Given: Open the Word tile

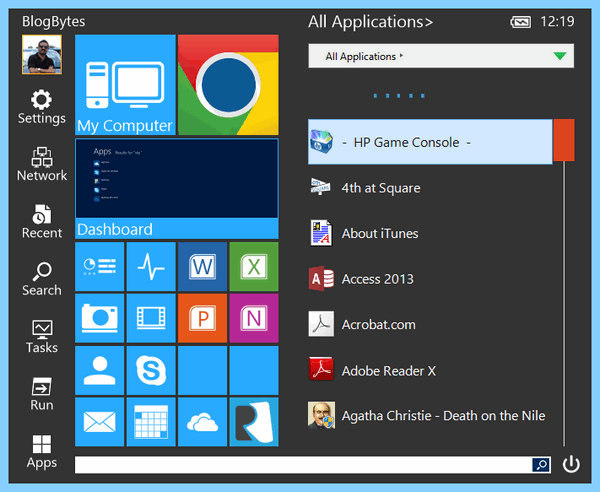Looking at the screenshot, I should tap(202, 266).
